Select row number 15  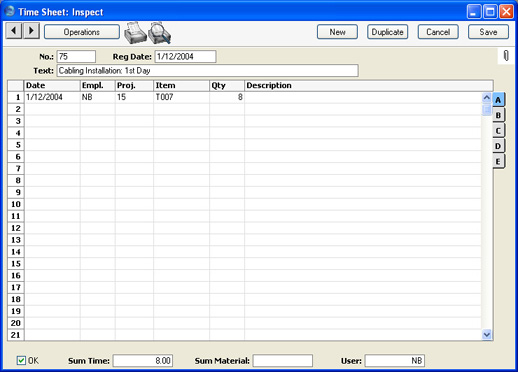[x=16, y=264]
